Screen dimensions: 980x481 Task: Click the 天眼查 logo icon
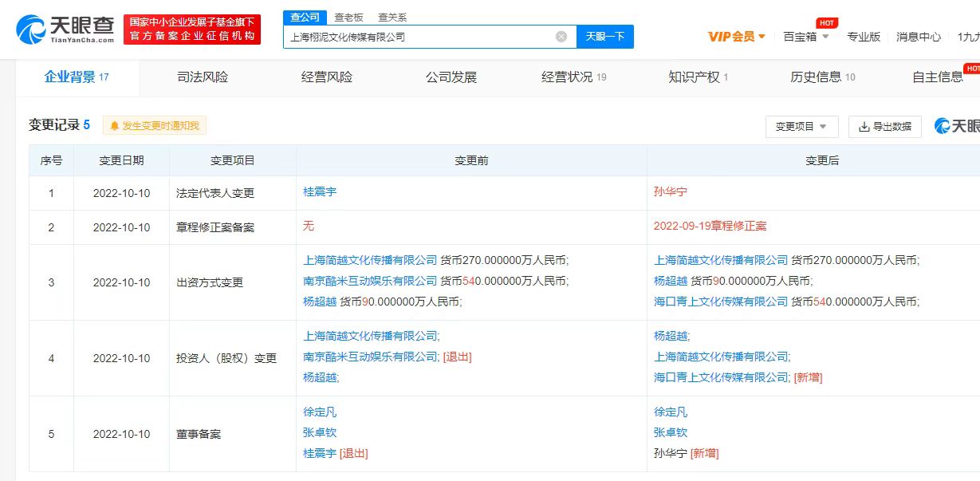tap(30, 30)
